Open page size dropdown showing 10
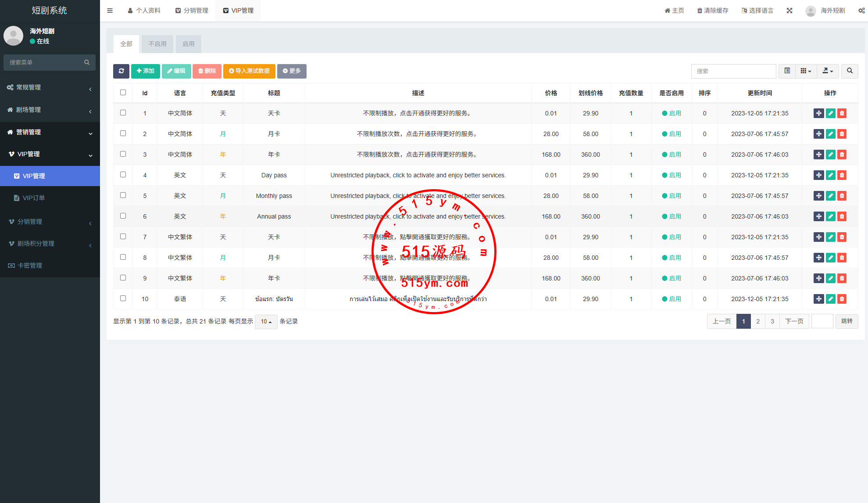 pos(266,322)
